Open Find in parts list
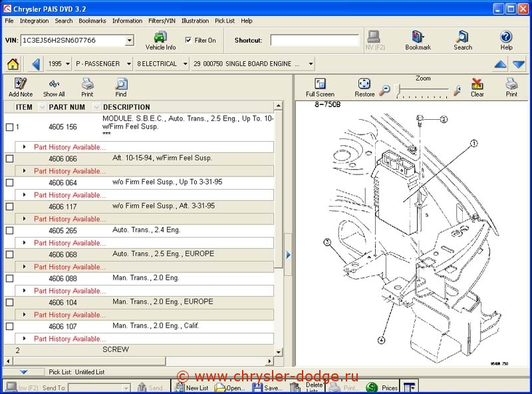Viewport: 532px width, 394px height. pyautogui.click(x=121, y=88)
